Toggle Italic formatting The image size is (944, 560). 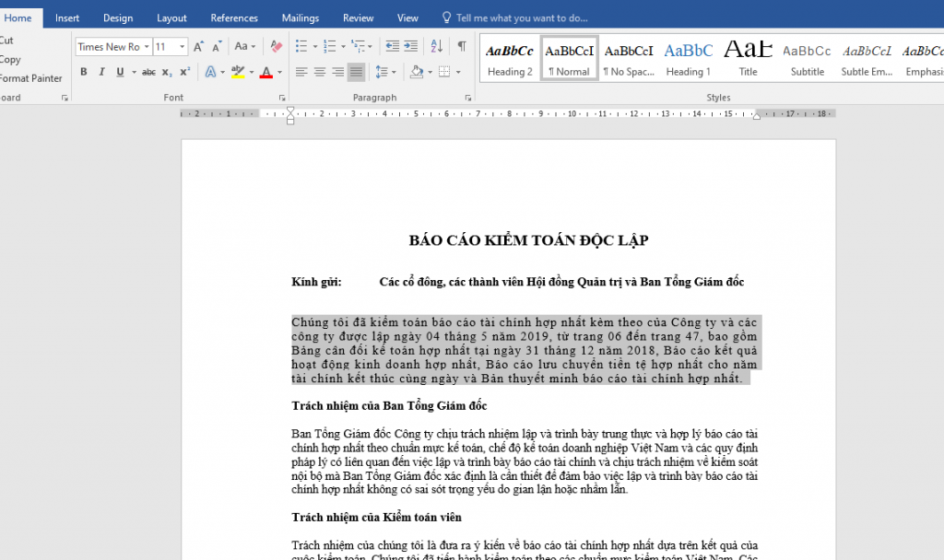tap(101, 72)
